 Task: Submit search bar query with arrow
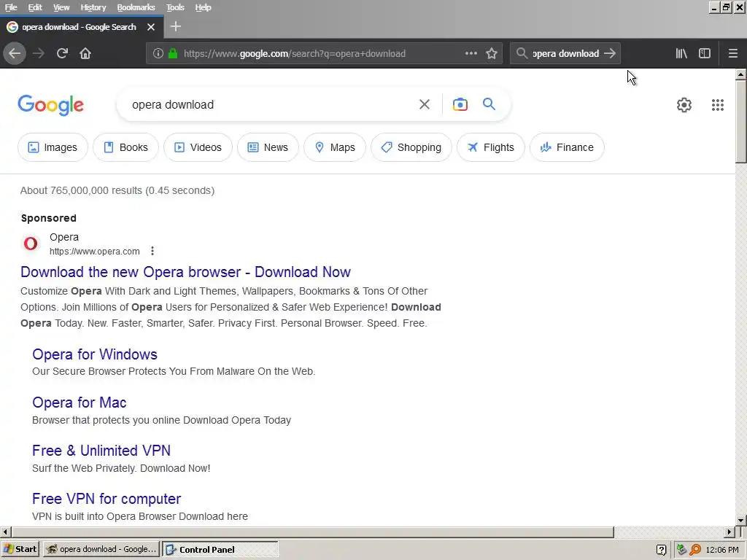tap(610, 53)
